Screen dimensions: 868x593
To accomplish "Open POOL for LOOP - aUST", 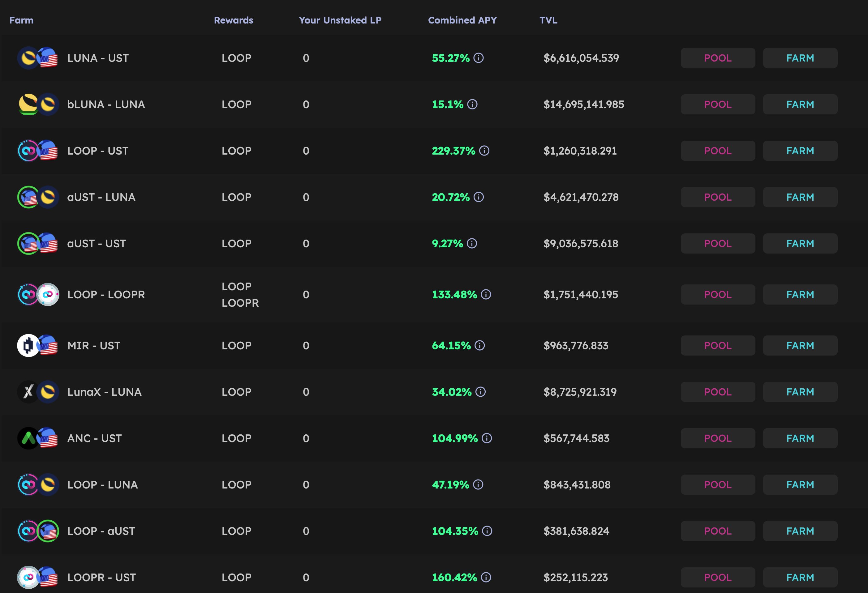I will coord(718,531).
